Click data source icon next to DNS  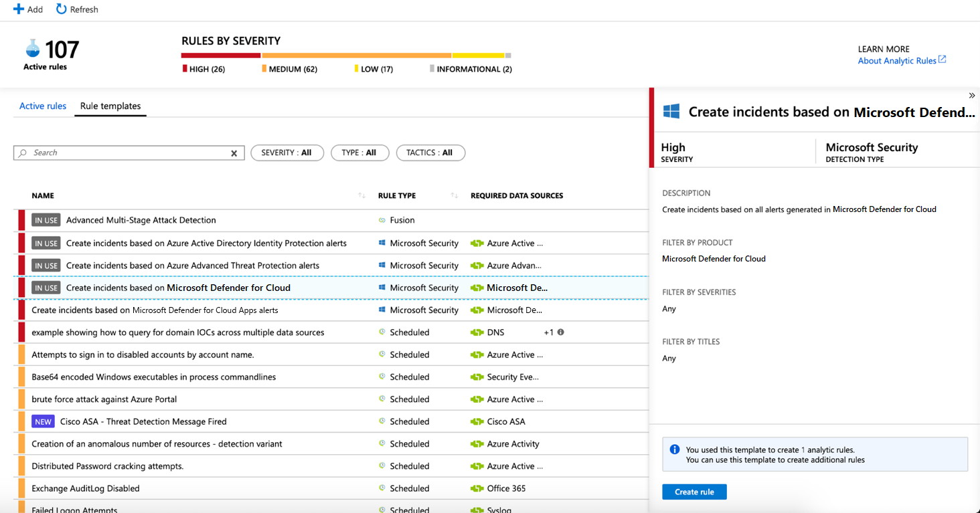[x=477, y=332]
